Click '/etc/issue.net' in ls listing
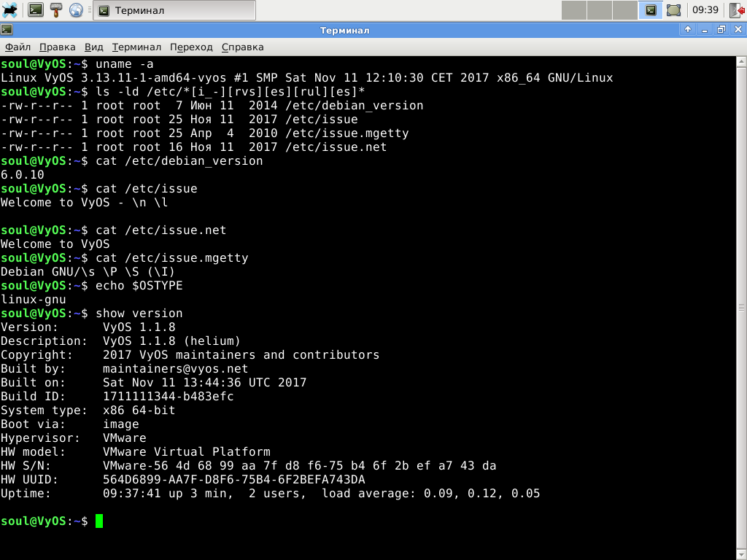This screenshot has height=560, width=747. [x=336, y=147]
